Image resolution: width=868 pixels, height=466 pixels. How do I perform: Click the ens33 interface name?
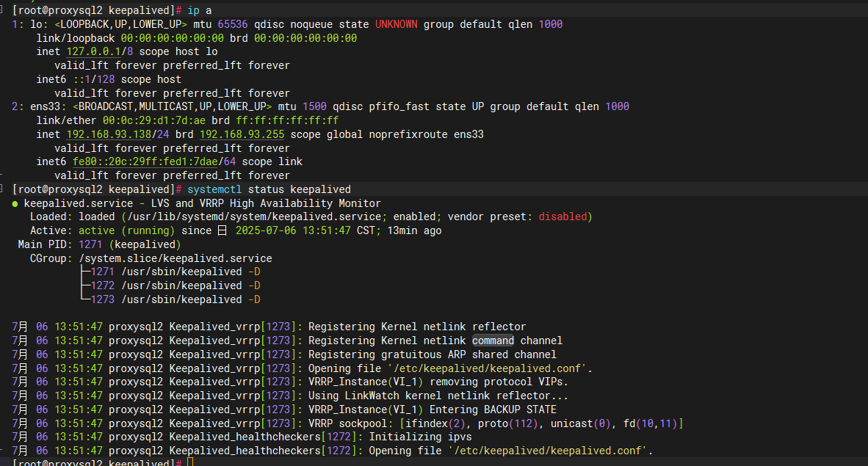pyautogui.click(x=46, y=106)
